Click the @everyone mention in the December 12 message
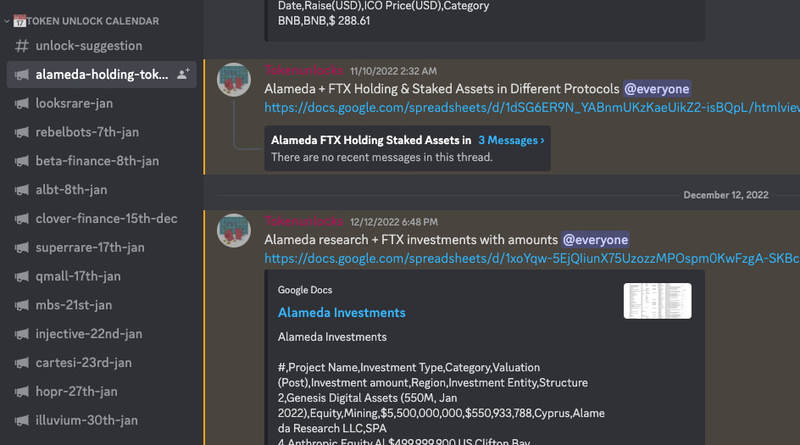The height and width of the screenshot is (445, 800). point(595,240)
